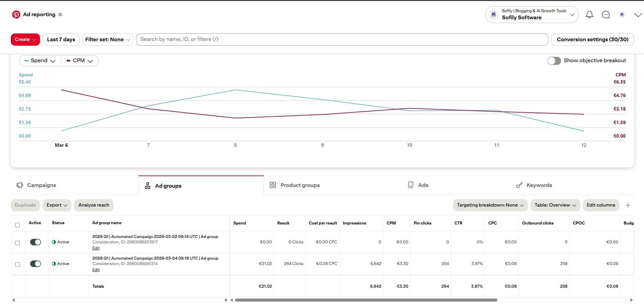
Task: Enable Show objective breakout
Action: tap(554, 61)
